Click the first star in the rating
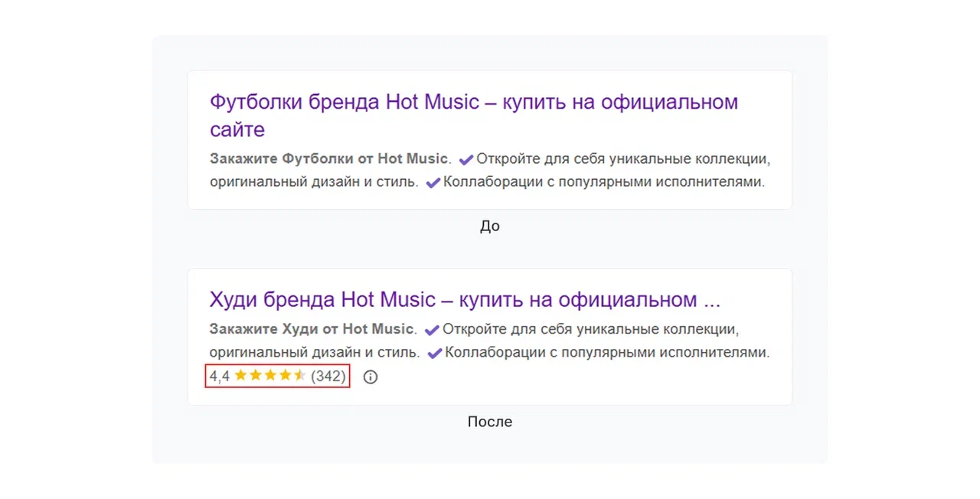The height and width of the screenshot is (499, 980). tap(240, 376)
